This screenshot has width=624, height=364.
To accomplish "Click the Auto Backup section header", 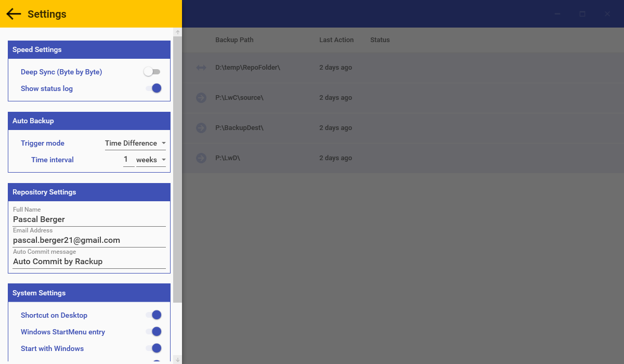I will 89,121.
